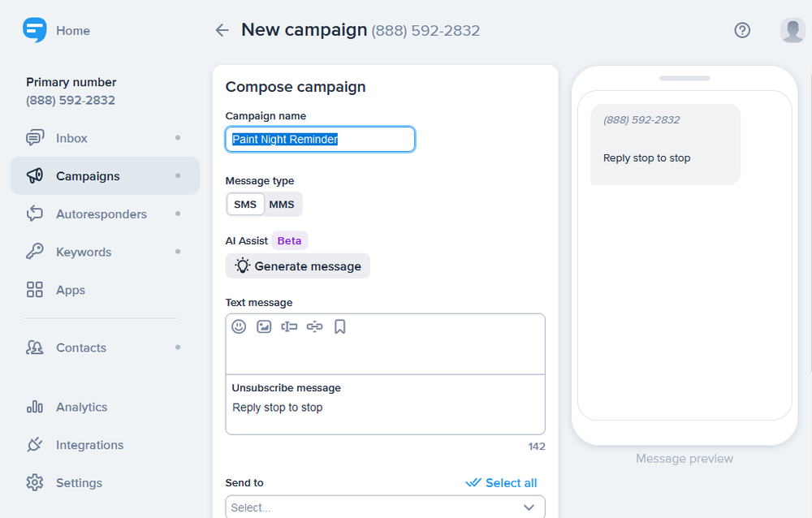812x518 pixels.
Task: Switch message type to MMS
Action: click(x=282, y=204)
